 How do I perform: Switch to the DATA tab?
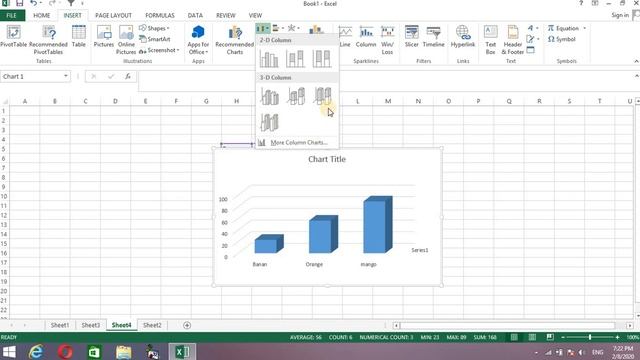[195, 16]
